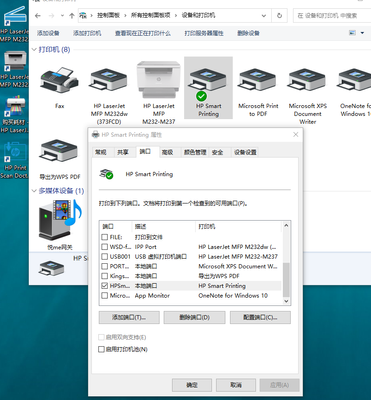Switch to the 常规 tab
This screenshot has width=371, height=400.
click(x=101, y=152)
